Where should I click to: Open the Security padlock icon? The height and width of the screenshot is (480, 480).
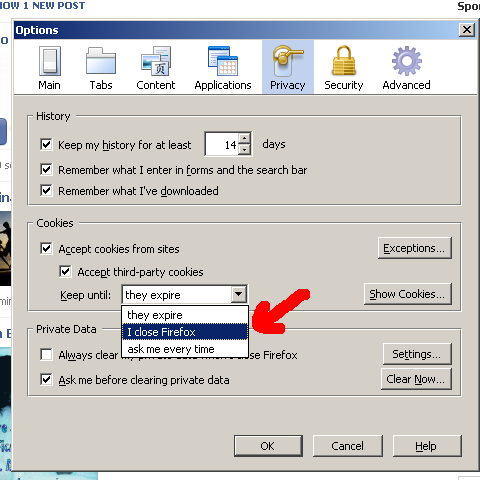click(344, 60)
